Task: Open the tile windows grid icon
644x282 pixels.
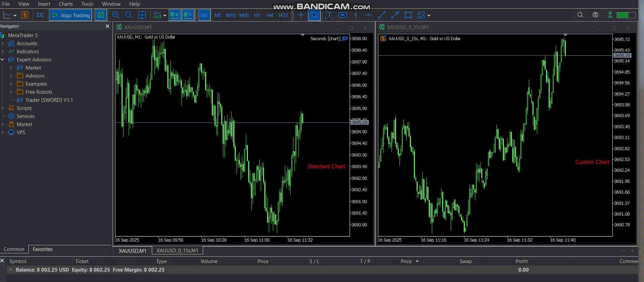Action: tap(142, 15)
